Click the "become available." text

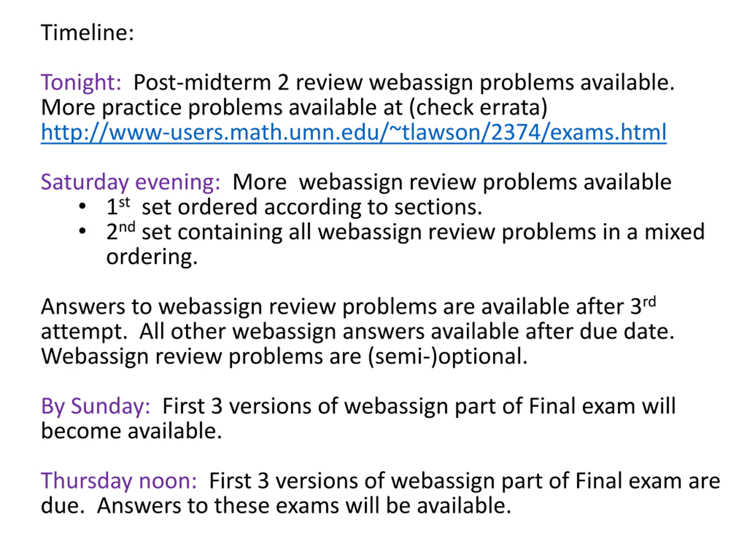coord(131,431)
